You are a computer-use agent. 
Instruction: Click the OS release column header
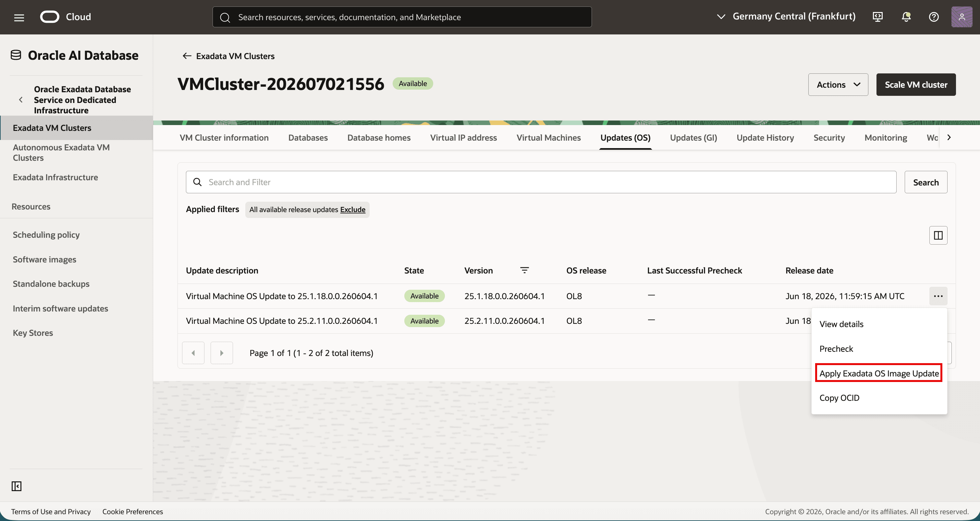pos(586,270)
